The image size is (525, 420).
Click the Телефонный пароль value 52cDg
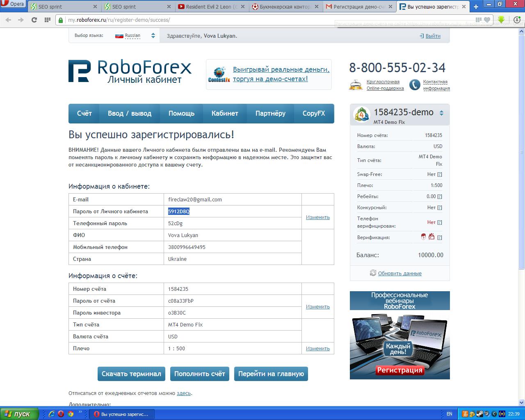click(175, 224)
